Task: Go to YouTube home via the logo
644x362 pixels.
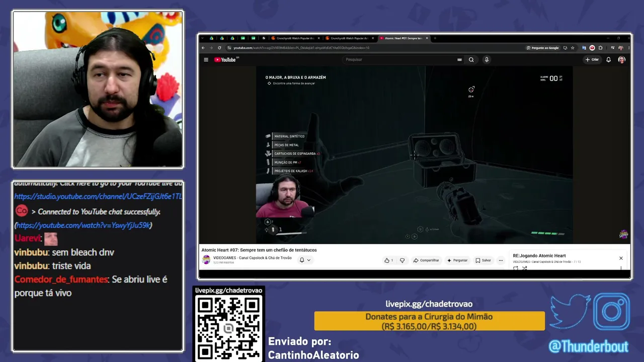Action: pyautogui.click(x=225, y=59)
